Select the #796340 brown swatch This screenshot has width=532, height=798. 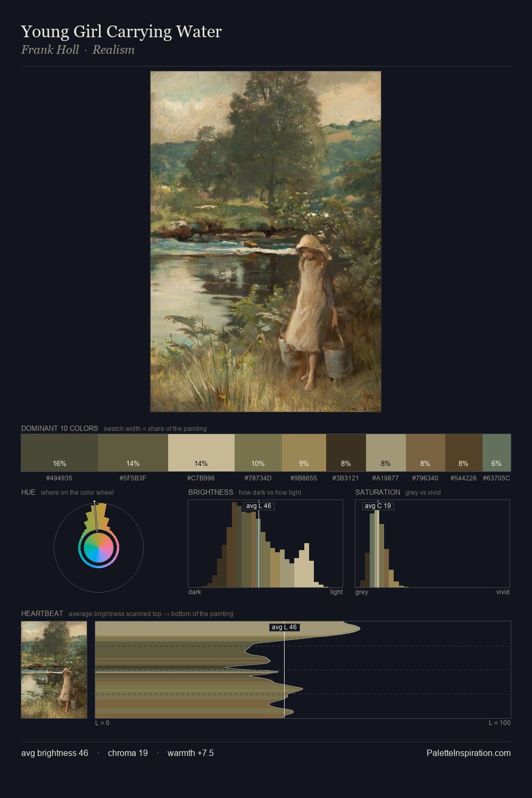[x=425, y=453]
